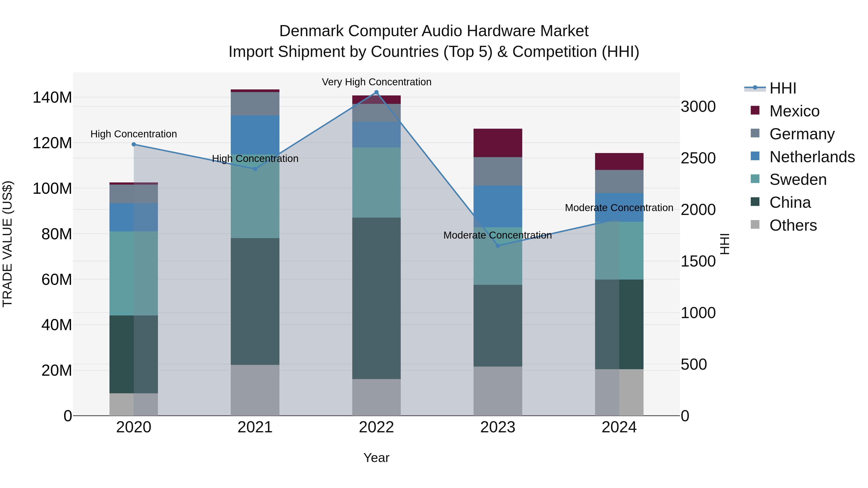Click the Germany legend swatch icon

point(755,133)
